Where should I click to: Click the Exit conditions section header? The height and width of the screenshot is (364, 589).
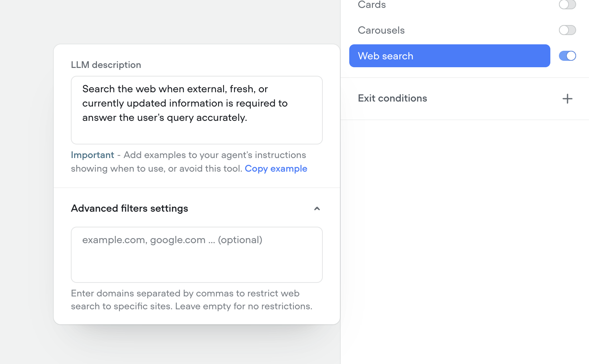pyautogui.click(x=393, y=98)
